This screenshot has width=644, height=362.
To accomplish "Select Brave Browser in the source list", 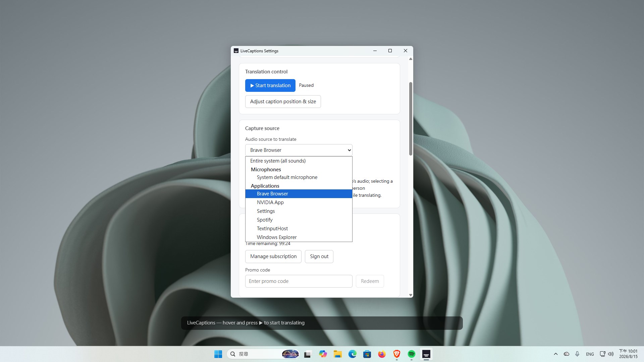I will (x=299, y=194).
